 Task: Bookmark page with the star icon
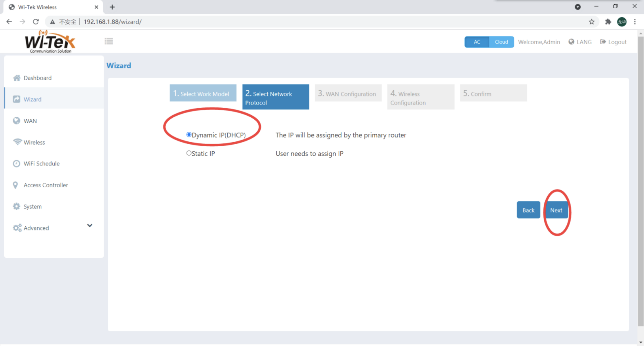(591, 22)
